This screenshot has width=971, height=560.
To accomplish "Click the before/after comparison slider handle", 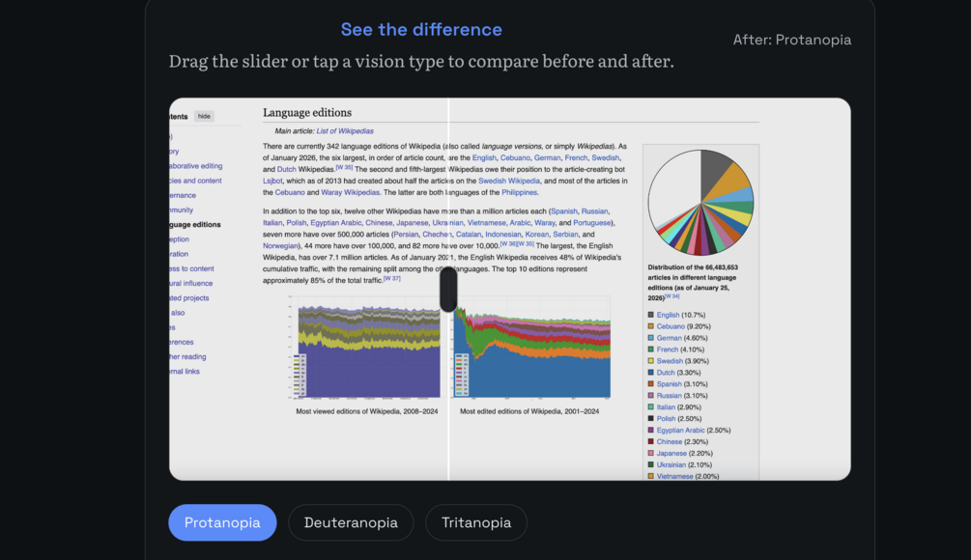I will point(448,290).
